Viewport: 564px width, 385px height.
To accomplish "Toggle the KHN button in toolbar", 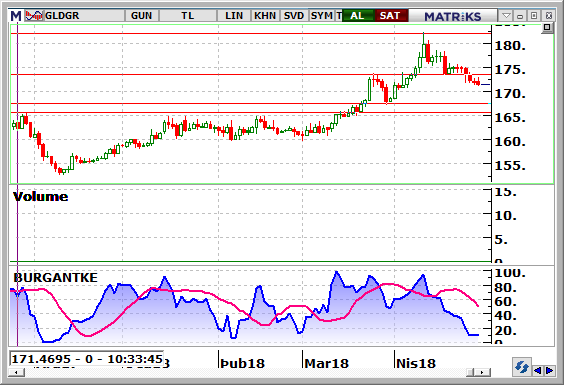I will [265, 16].
